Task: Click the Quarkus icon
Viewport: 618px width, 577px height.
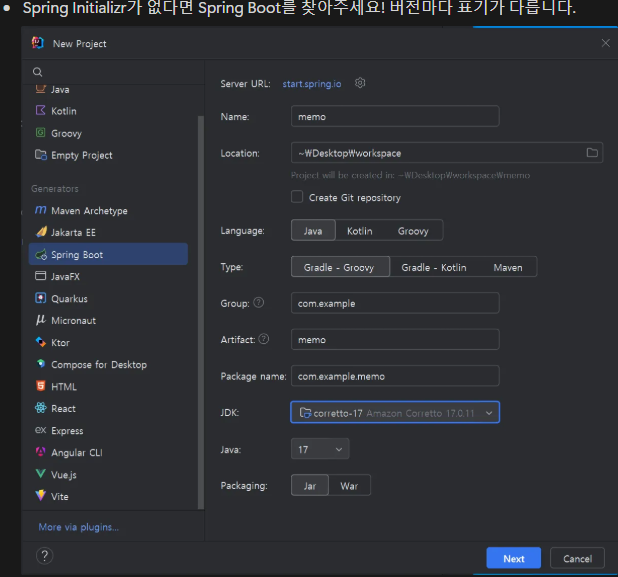Action: pos(41,298)
